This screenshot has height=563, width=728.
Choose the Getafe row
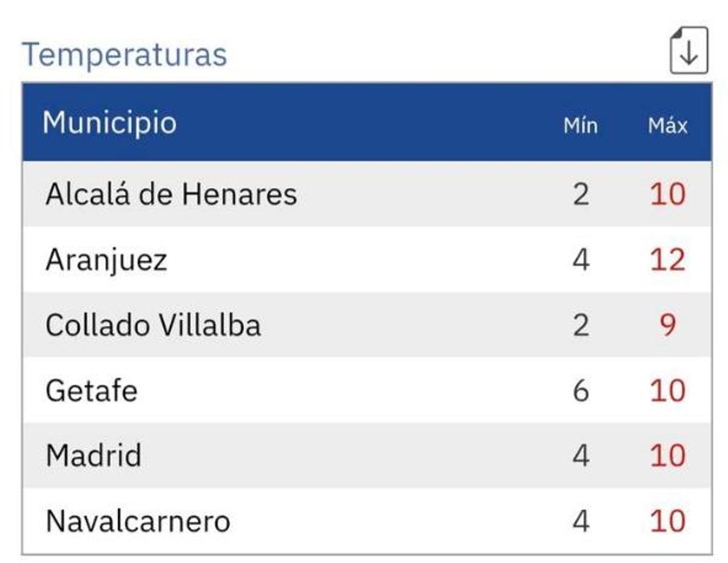pyautogui.click(x=92, y=391)
